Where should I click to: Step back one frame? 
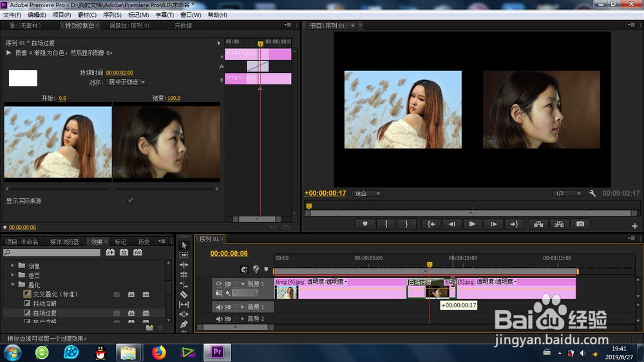pos(452,224)
